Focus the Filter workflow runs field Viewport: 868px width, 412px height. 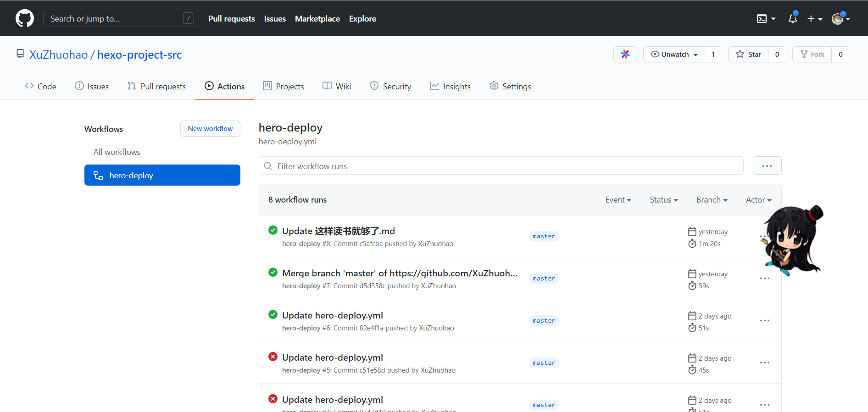(x=501, y=166)
